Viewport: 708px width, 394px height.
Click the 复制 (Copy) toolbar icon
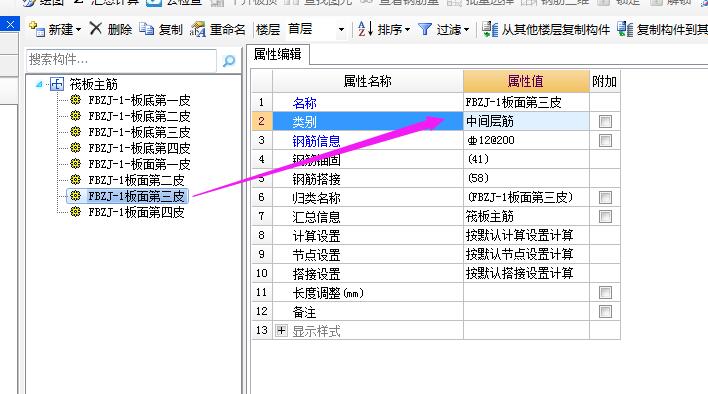click(146, 29)
